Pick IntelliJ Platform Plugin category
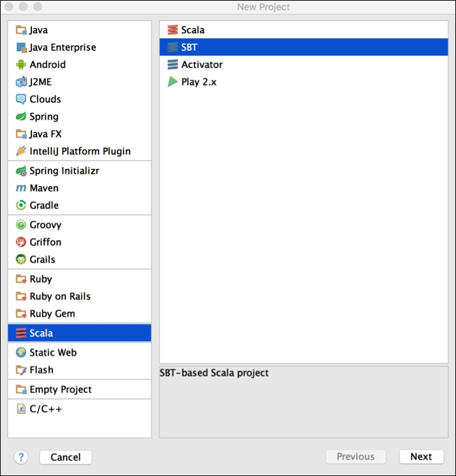The image size is (456, 476). (x=80, y=151)
